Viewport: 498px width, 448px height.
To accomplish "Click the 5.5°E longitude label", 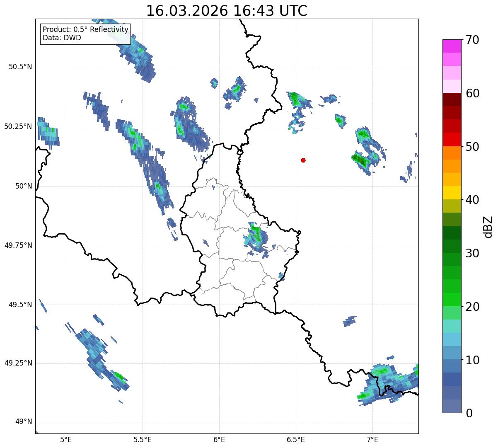I will coord(143,439).
